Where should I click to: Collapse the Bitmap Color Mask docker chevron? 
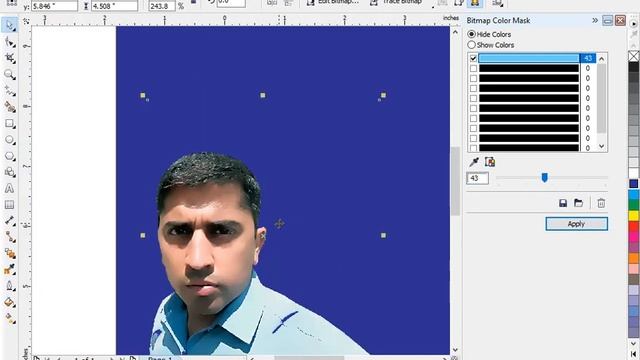595,20
